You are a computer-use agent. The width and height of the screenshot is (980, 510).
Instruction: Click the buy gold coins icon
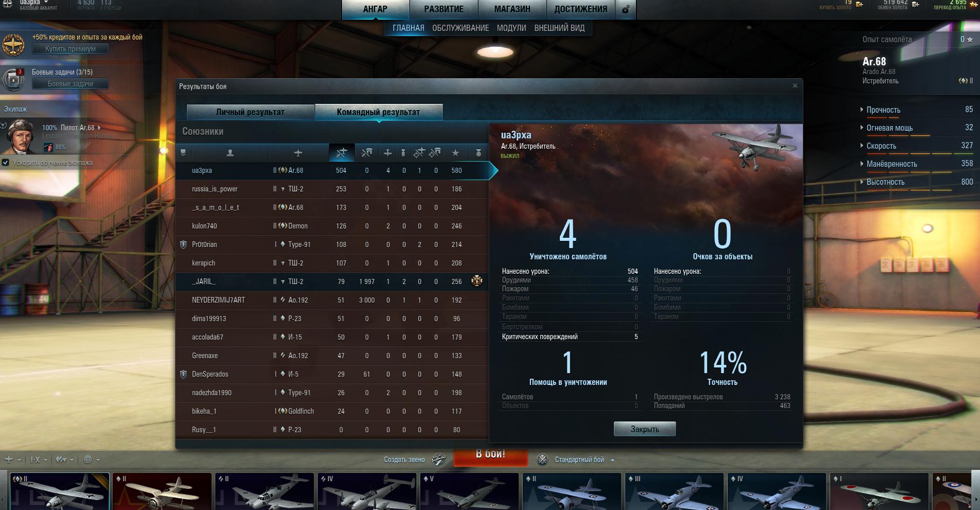(859, 4)
